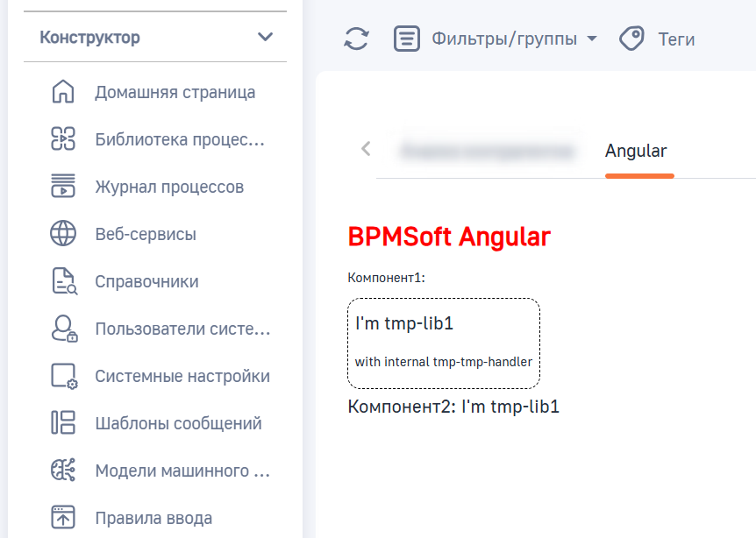The image size is (756, 538).
Task: Click the Home page house icon
Action: pos(63,92)
